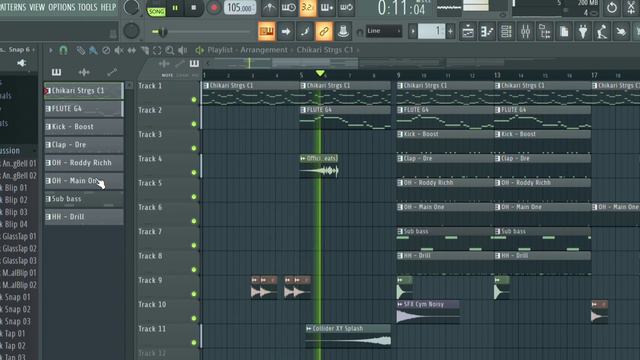Adjust the main pitch knob
The width and height of the screenshot is (640, 360).
(131, 31)
